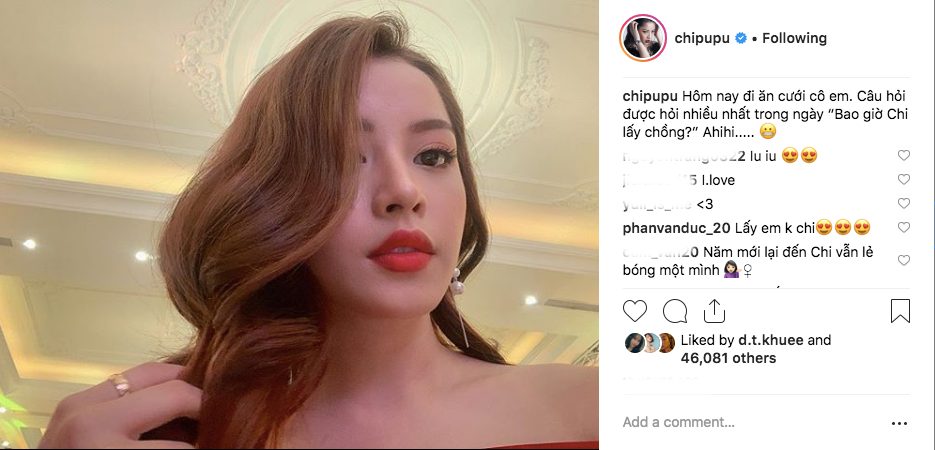The height and width of the screenshot is (450, 935).
Task: Open the three-dot more options menu
Action: coord(899,423)
